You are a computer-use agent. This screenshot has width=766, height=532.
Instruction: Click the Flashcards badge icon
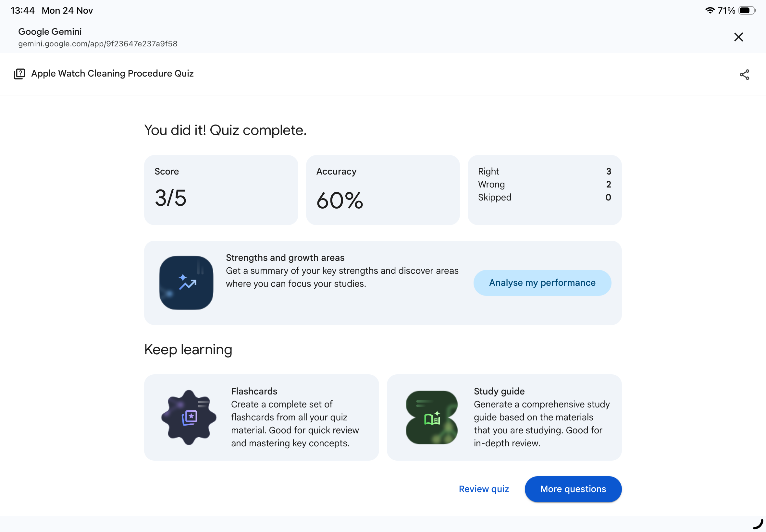pyautogui.click(x=189, y=417)
